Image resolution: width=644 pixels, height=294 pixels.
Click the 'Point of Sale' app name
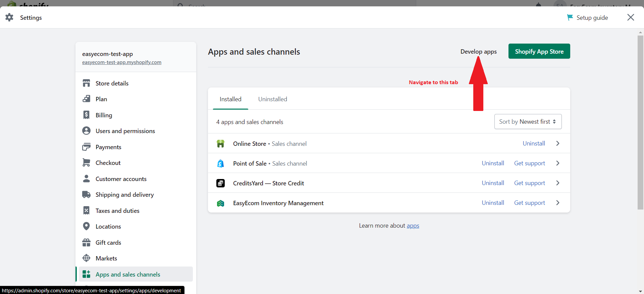250,163
